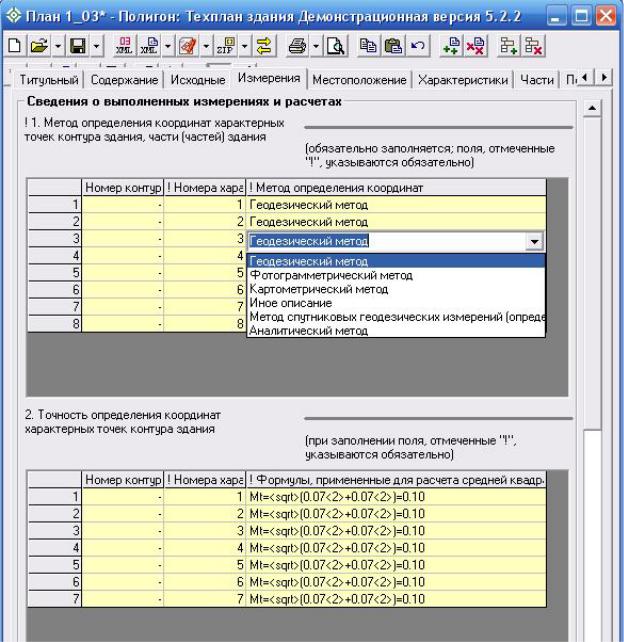624x642 pixels.
Task: Click formula cell Mt= in row 1 of the second table
Action: coord(396,497)
